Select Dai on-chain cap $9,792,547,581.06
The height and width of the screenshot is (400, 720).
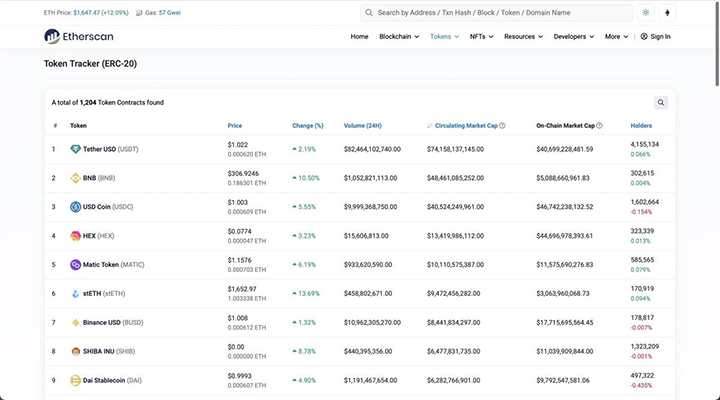[563, 381]
